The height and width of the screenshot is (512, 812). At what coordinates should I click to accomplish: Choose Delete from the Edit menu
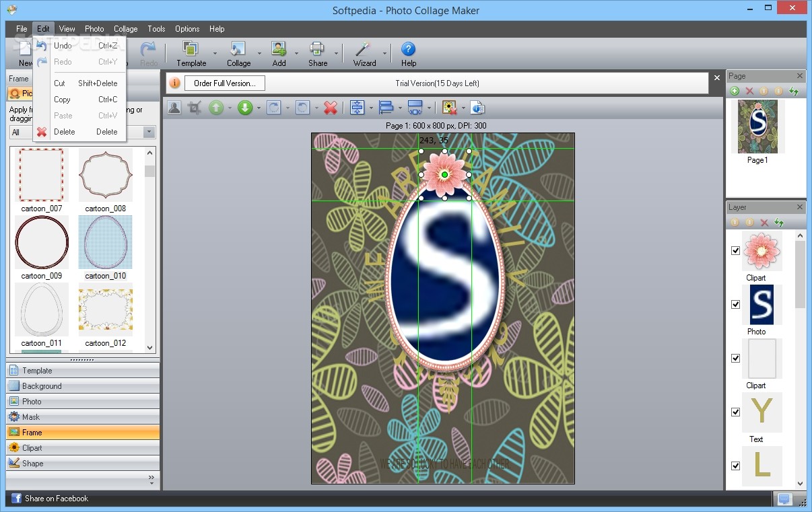79,132
